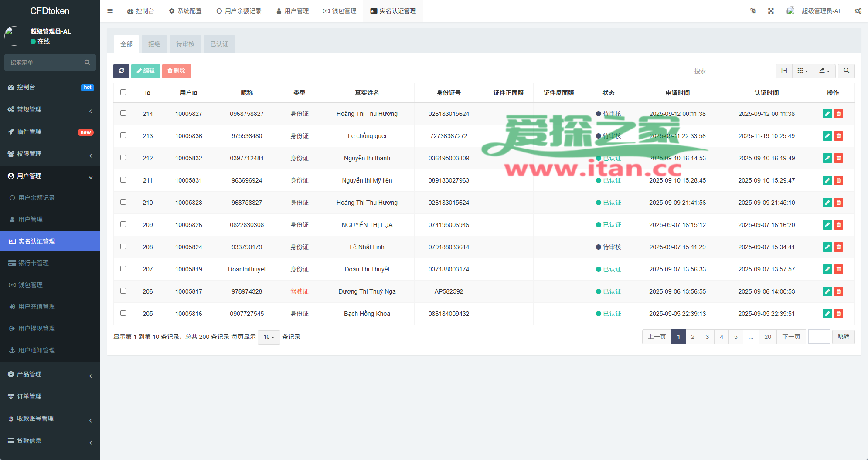Switch to the 待审核 filter tab
The height and width of the screenshot is (460, 868).
click(185, 44)
